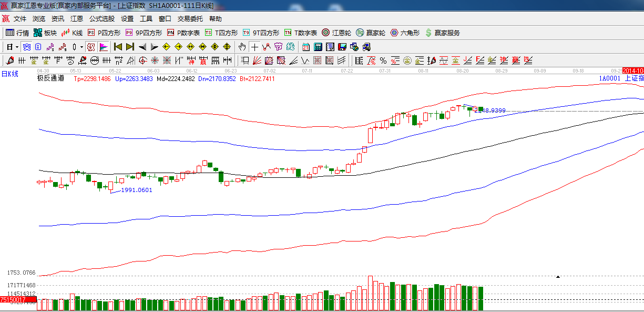This screenshot has height=312, width=644.
Task: Click the calendar date icon
Action: (305, 47)
